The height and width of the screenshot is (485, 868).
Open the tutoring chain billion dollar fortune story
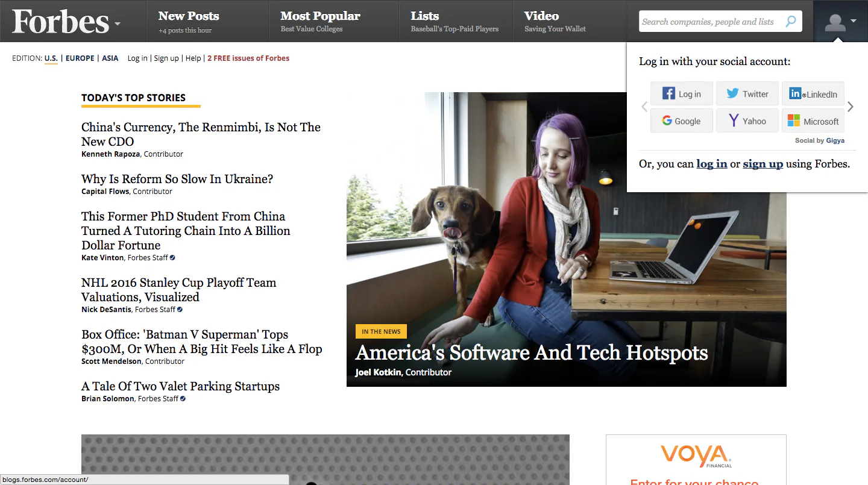[186, 231]
